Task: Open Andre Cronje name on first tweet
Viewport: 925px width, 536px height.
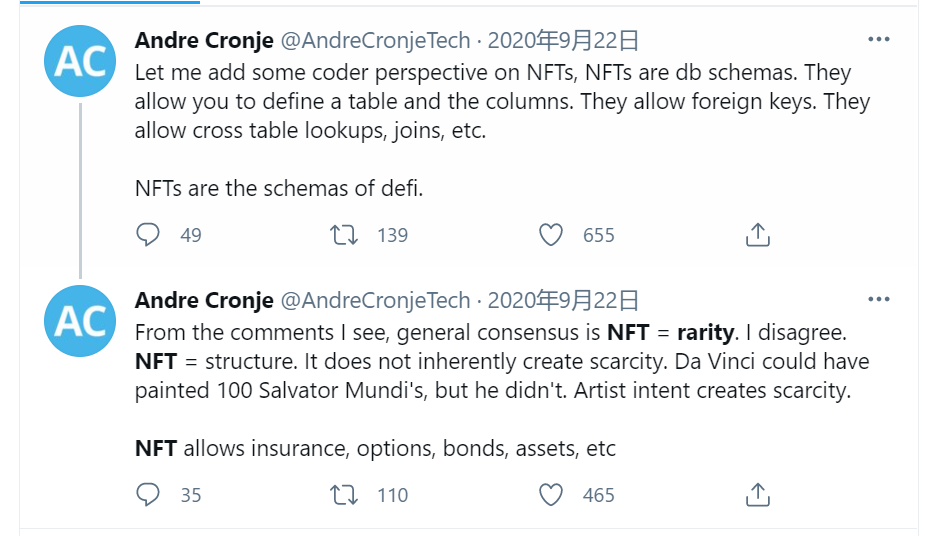Action: click(x=203, y=41)
